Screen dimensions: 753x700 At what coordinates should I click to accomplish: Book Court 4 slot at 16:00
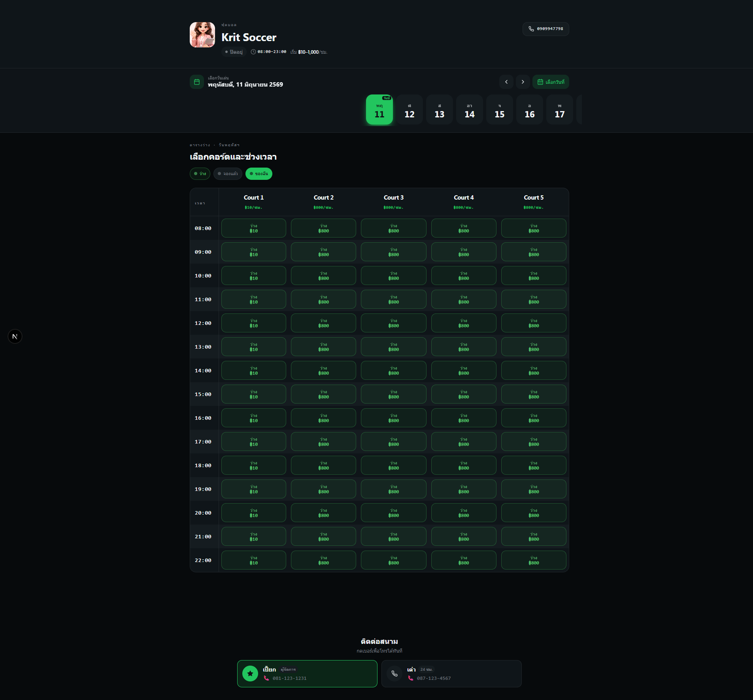tap(464, 418)
